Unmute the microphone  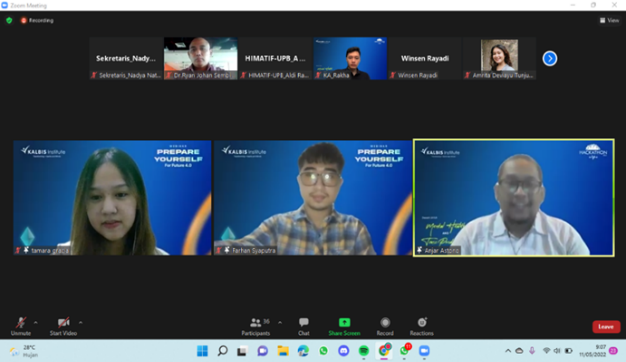pyautogui.click(x=21, y=326)
